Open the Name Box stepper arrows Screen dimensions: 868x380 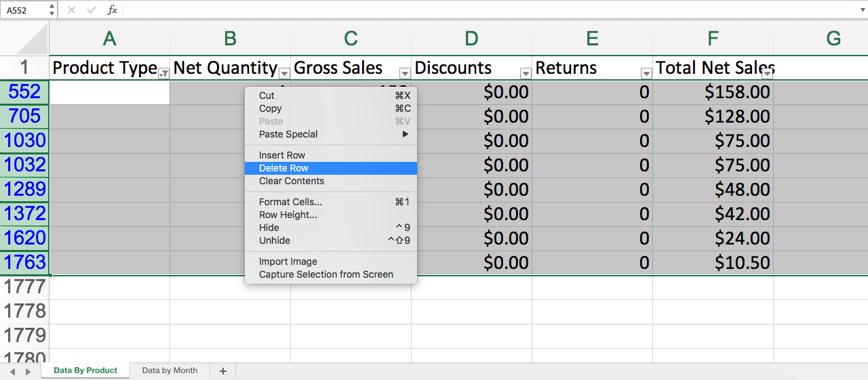click(52, 10)
